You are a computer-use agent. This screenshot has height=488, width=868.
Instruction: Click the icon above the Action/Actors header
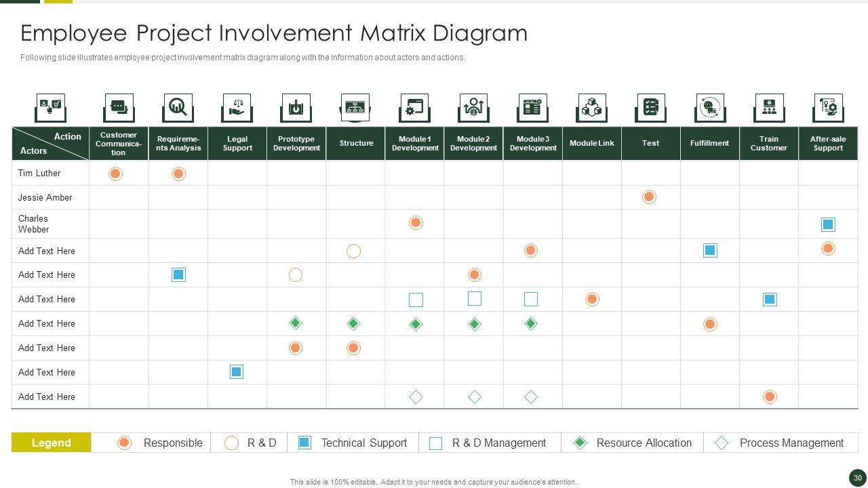[50, 108]
